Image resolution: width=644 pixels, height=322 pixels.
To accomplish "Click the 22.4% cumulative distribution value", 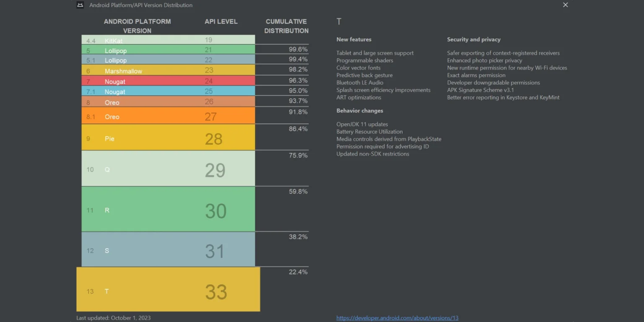I will point(298,272).
